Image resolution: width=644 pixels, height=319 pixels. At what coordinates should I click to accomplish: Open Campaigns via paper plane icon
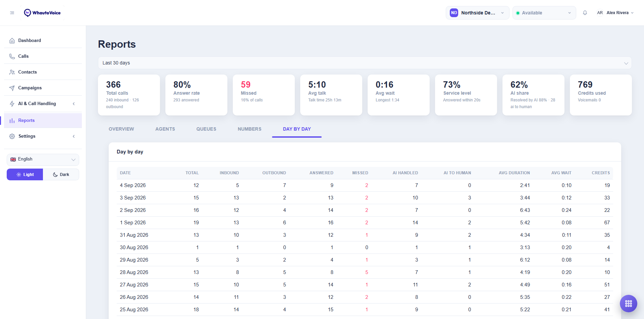click(x=12, y=88)
